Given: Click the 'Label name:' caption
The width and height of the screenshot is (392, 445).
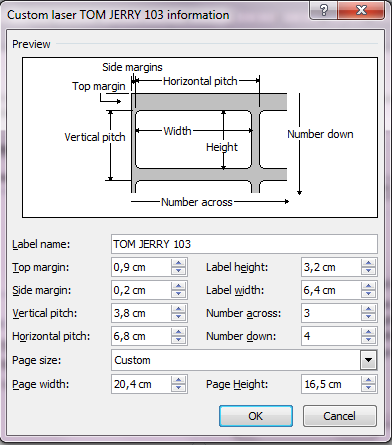Looking at the screenshot, I should (x=41, y=244).
